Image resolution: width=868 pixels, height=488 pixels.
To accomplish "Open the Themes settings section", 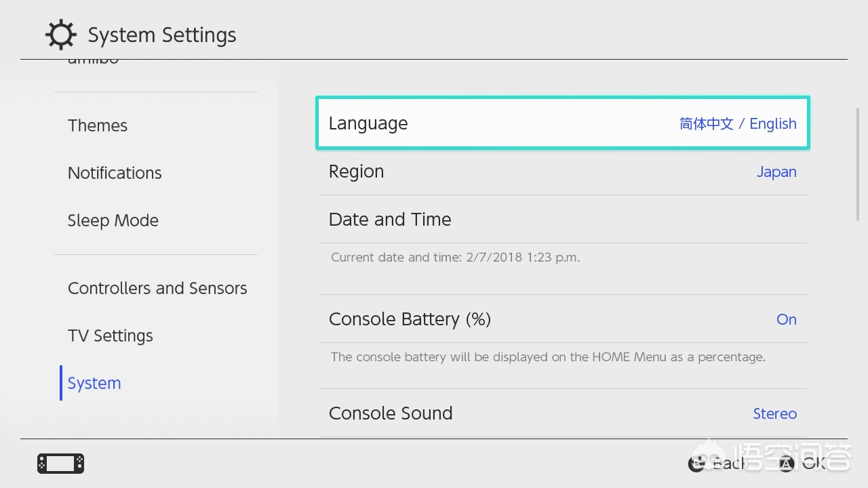I will click(98, 125).
